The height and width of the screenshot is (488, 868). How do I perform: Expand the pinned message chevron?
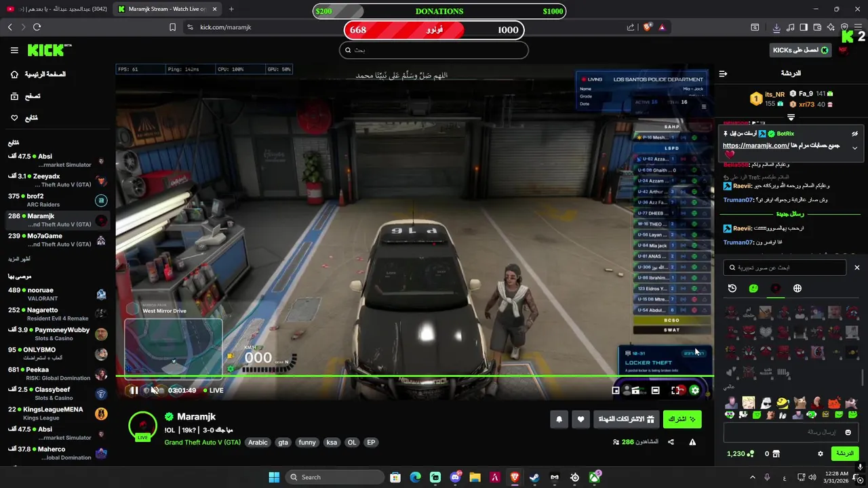click(x=854, y=148)
